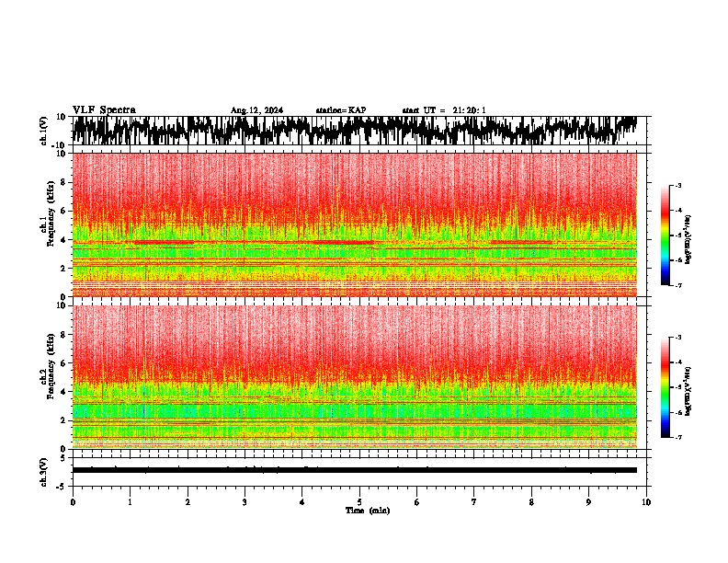This screenshot has height=563, width=728.
Task: Click the date label "Aug.12, 2024"
Action: 256,110
